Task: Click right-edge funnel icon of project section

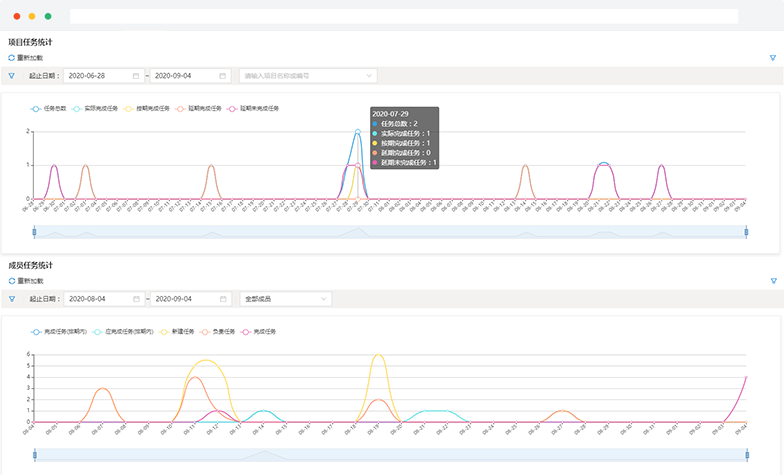Action: (x=773, y=58)
